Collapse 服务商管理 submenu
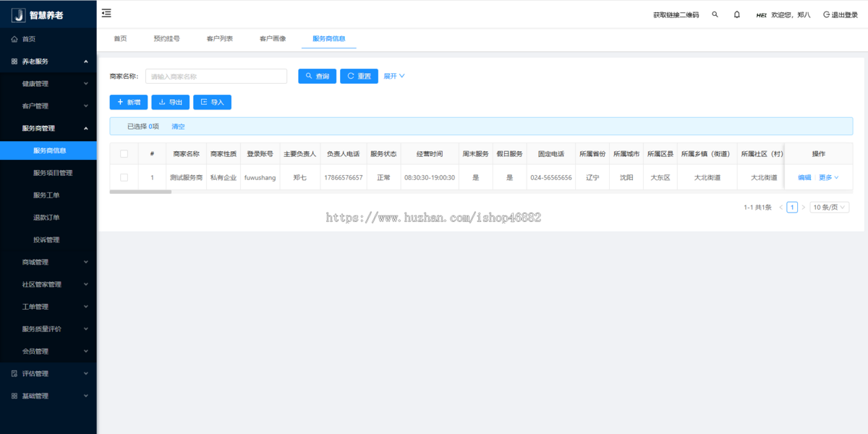 [x=48, y=129]
